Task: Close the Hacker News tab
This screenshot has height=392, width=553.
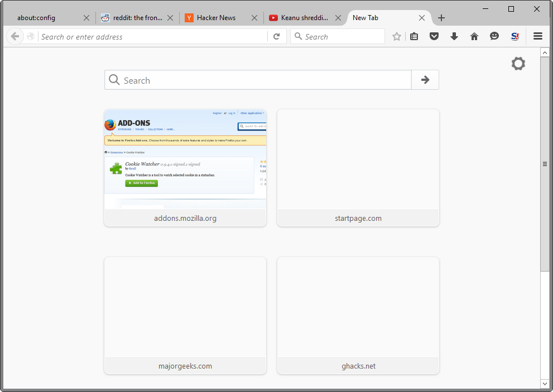Action: pos(254,18)
